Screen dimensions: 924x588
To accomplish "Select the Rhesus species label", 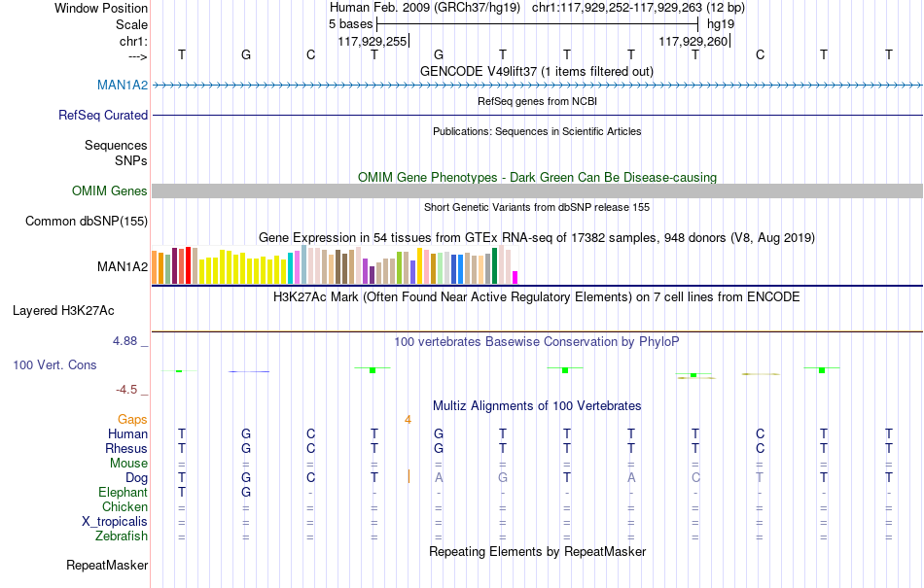I will coord(126,448).
